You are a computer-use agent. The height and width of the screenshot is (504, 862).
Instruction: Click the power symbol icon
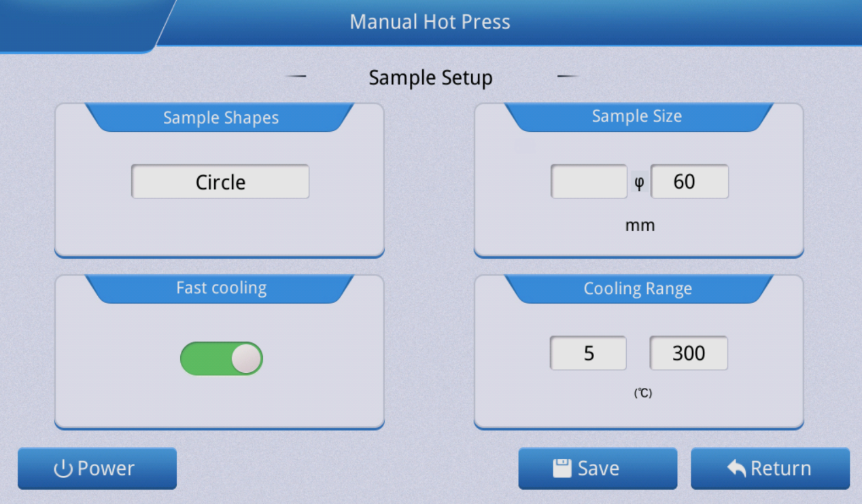(x=63, y=469)
